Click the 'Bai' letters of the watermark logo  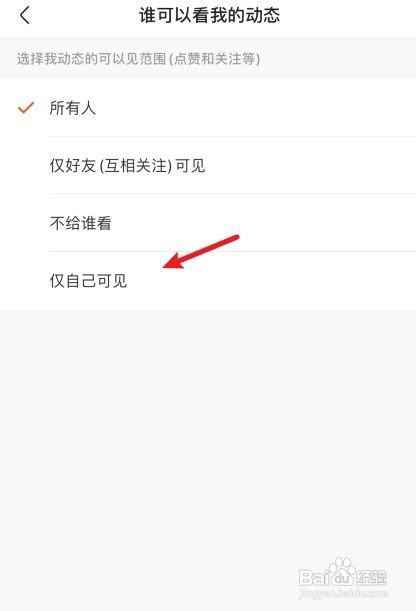click(314, 577)
